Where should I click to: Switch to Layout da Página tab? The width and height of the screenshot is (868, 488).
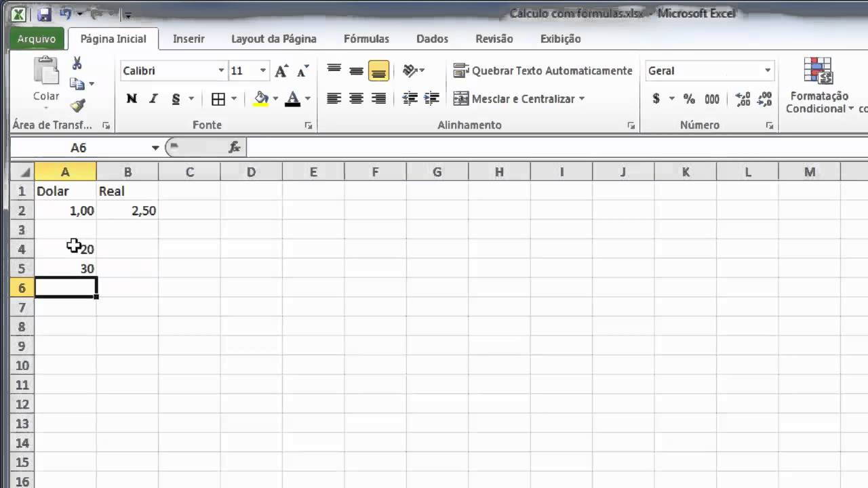pos(274,39)
